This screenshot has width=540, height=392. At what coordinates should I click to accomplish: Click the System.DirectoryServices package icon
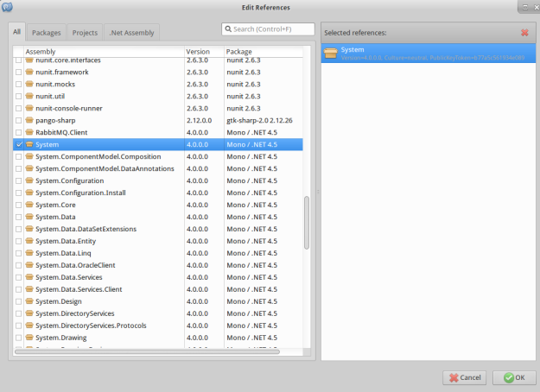(x=29, y=313)
